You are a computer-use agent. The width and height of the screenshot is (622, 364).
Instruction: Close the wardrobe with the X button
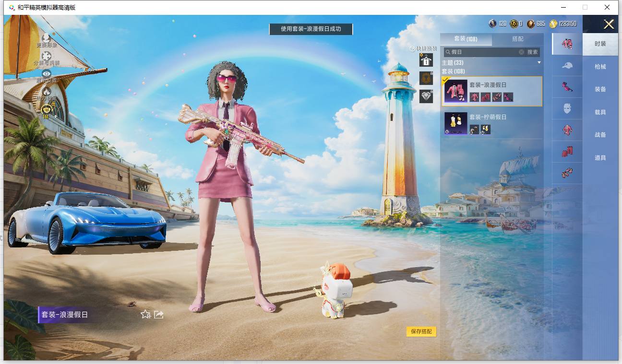609,24
